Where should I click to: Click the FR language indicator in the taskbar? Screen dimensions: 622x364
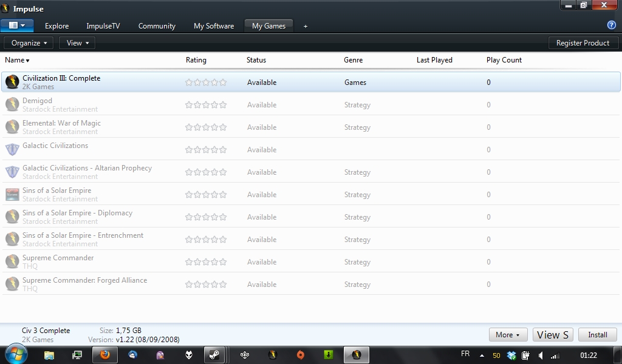465,354
